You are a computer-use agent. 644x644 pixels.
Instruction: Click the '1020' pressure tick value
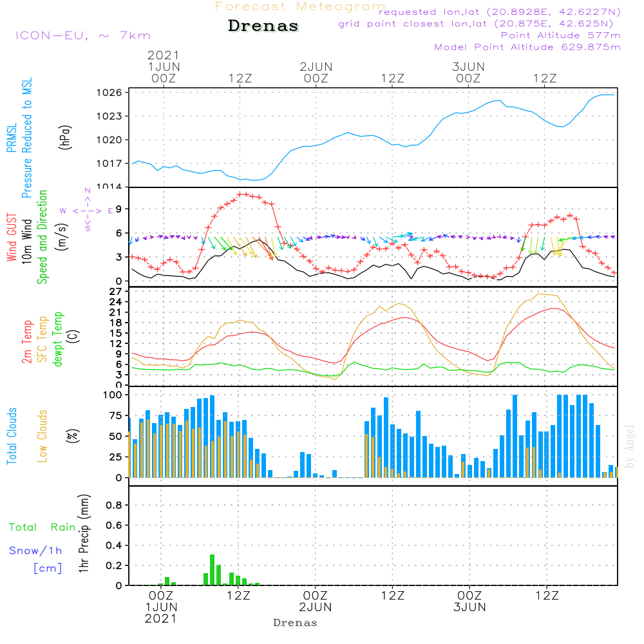(x=109, y=140)
